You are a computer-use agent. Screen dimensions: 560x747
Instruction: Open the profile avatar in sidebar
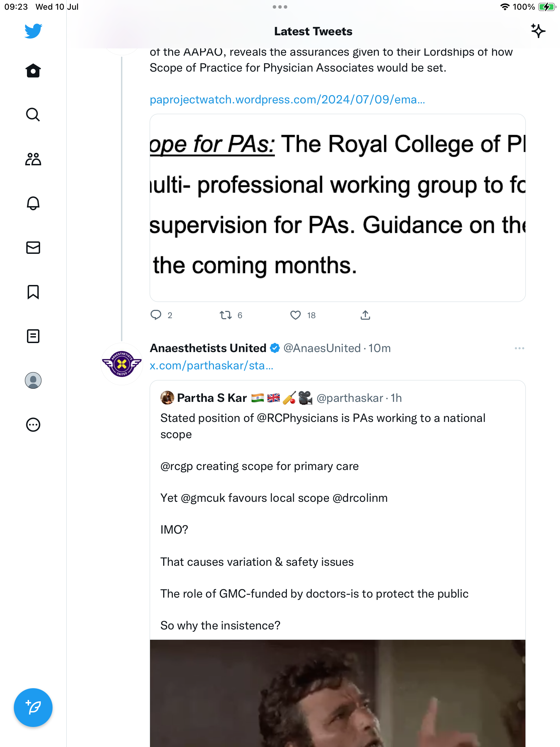33,380
